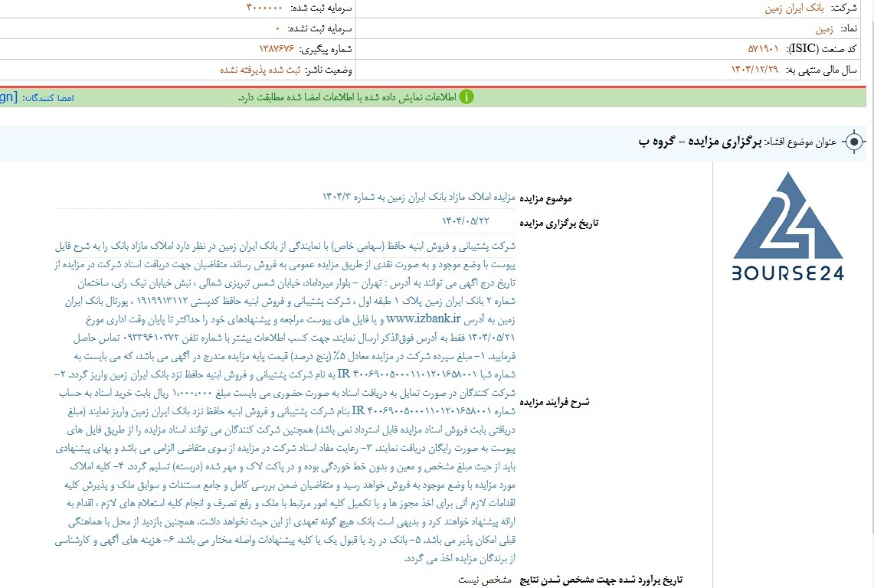
Task: Click the value beside 'سرمایه ثبت نشده:'
Action: (277, 28)
